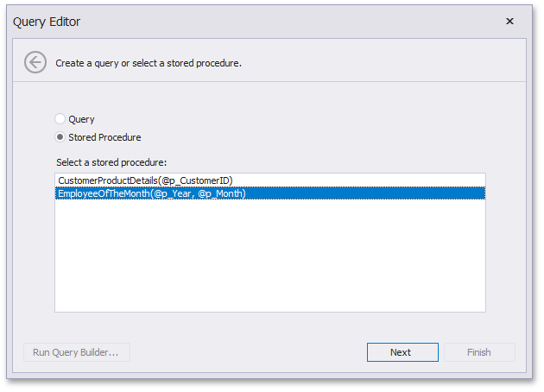544x392 pixels.
Task: Close the Query Editor dialog
Action: tap(509, 21)
